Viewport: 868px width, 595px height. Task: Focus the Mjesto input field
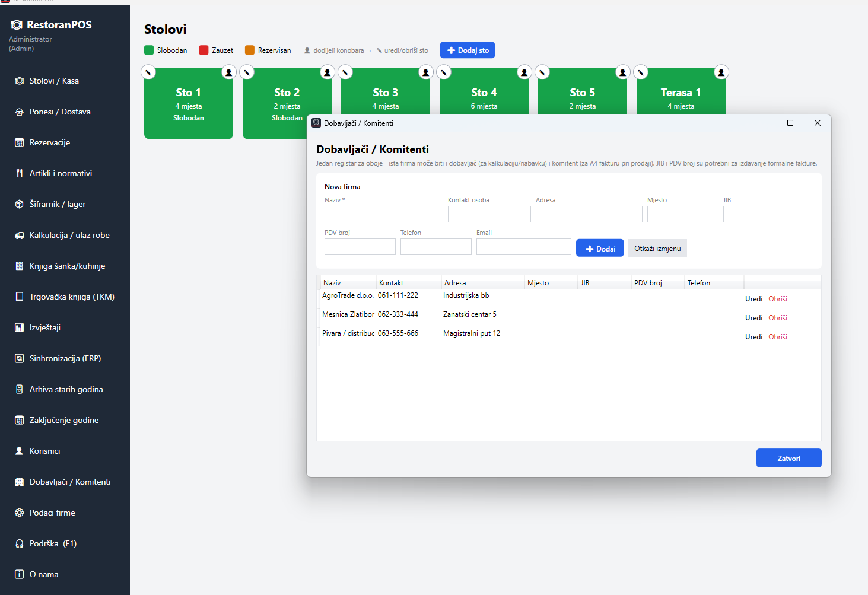[x=683, y=214]
